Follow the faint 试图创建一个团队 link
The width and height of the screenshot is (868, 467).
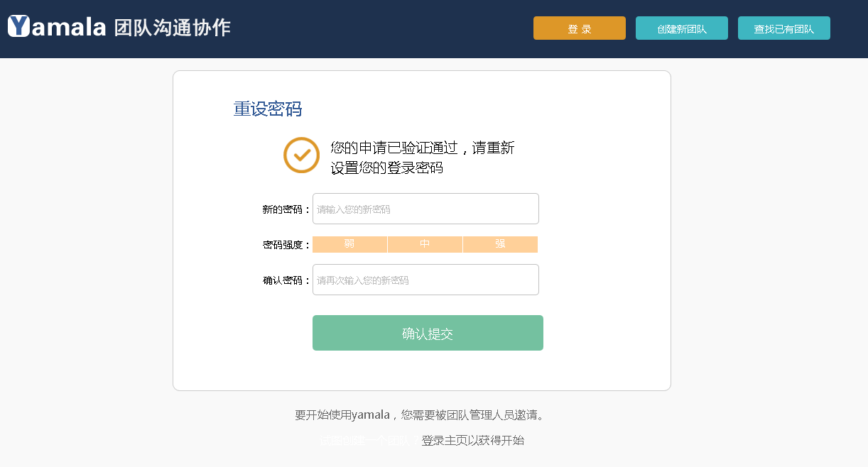(364, 441)
